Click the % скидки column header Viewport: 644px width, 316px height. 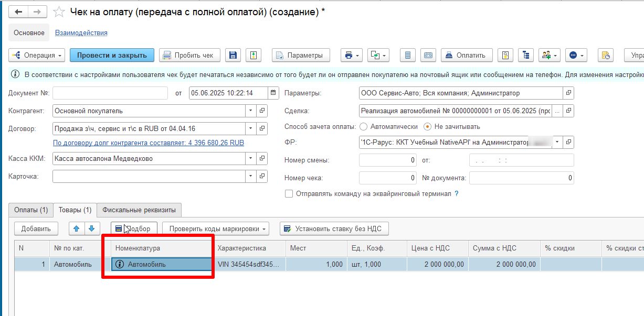coord(571,248)
